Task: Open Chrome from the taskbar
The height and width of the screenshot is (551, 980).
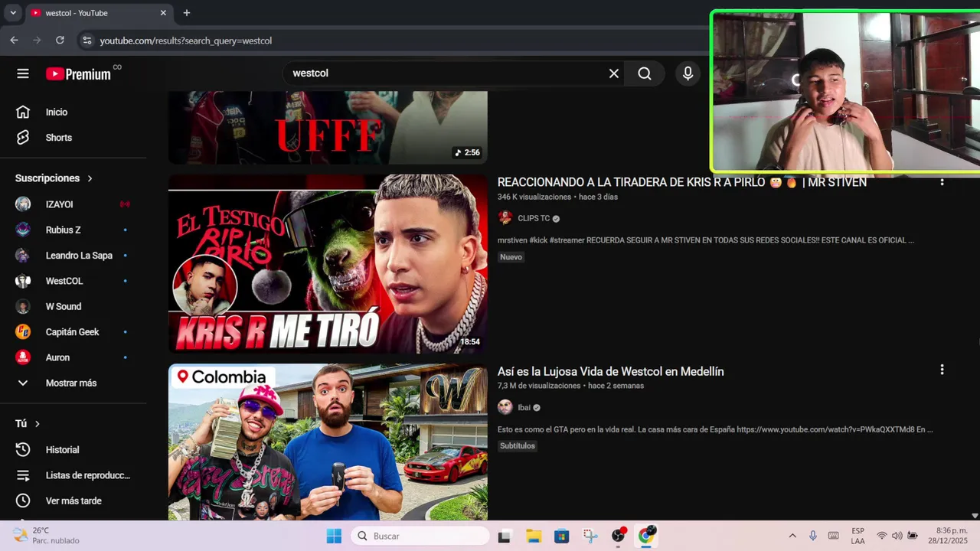Action: pos(647,536)
